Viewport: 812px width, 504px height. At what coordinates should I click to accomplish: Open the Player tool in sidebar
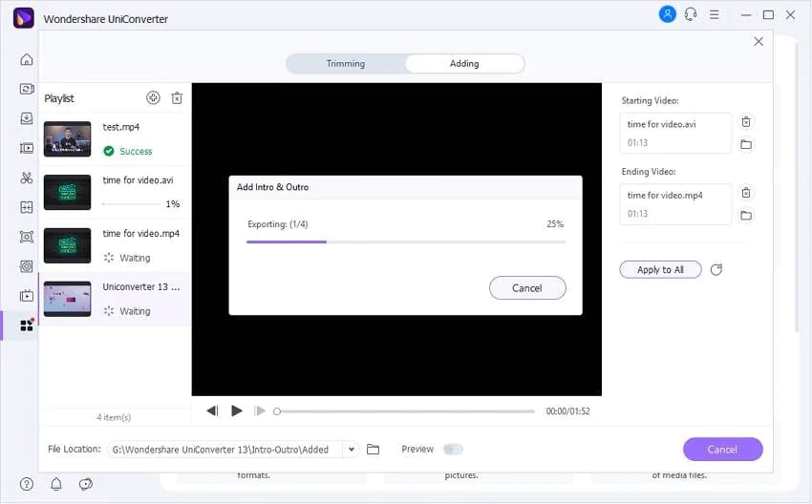(x=27, y=296)
